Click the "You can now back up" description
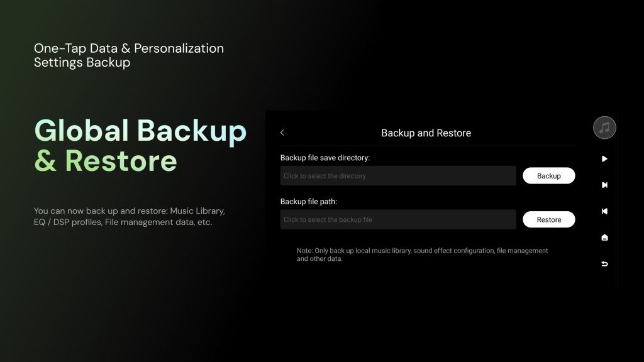644x362 pixels. point(129,210)
